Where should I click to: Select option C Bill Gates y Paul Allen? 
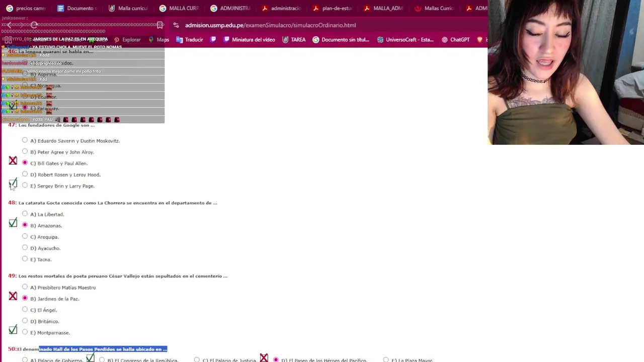[x=25, y=163]
